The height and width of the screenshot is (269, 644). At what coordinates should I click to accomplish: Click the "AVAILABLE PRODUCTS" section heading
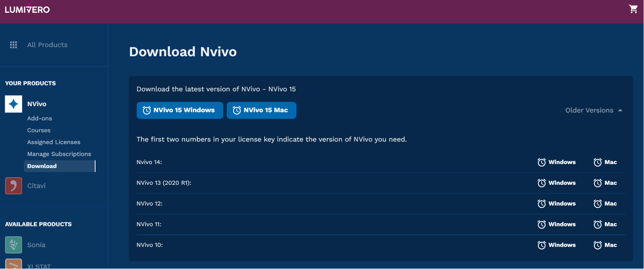coord(38,224)
